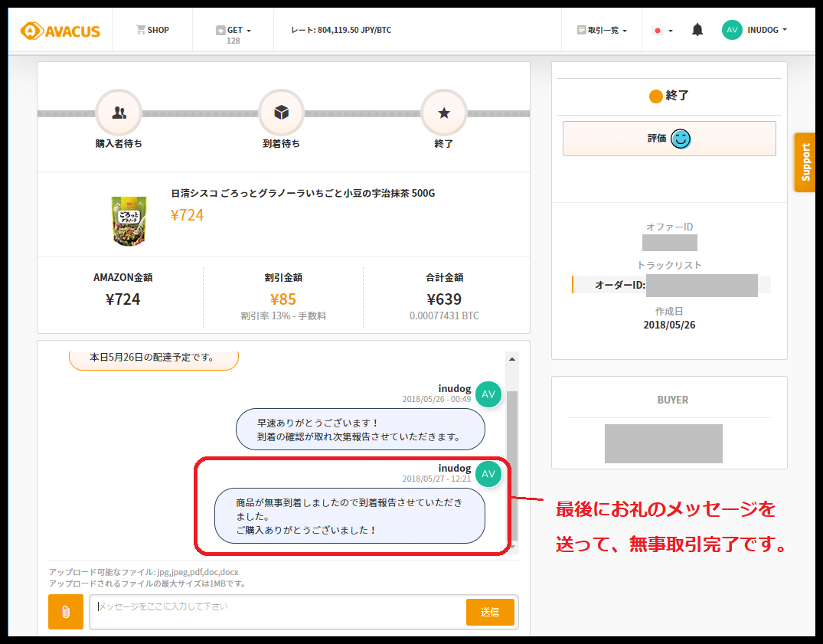Open the 取引一覧 dropdown

(x=602, y=31)
